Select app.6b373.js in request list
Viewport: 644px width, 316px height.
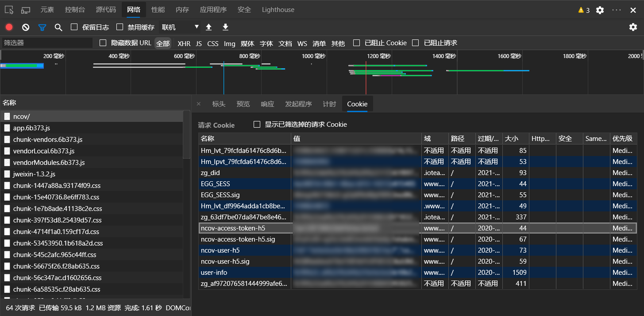coord(31,128)
